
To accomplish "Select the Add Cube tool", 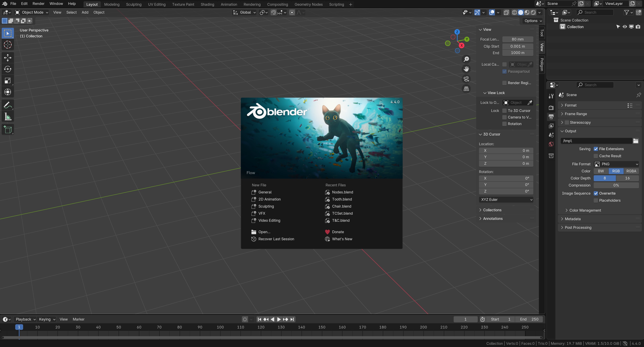I will pyautogui.click(x=8, y=130).
